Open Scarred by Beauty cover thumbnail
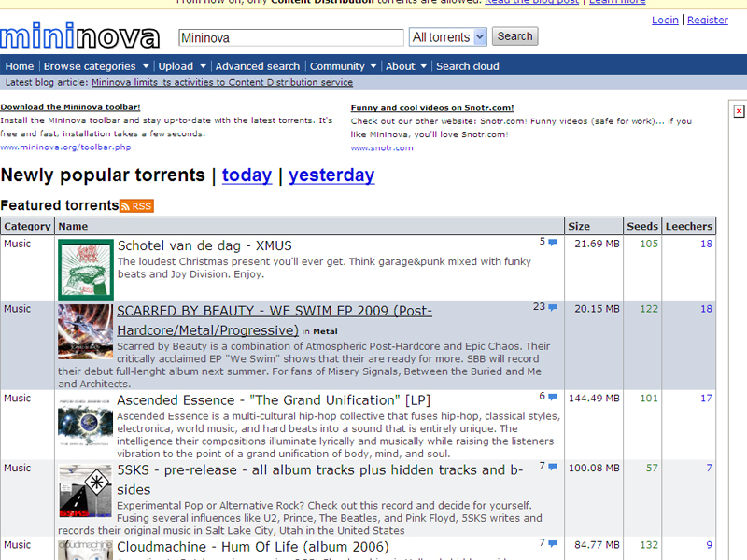 click(x=86, y=332)
